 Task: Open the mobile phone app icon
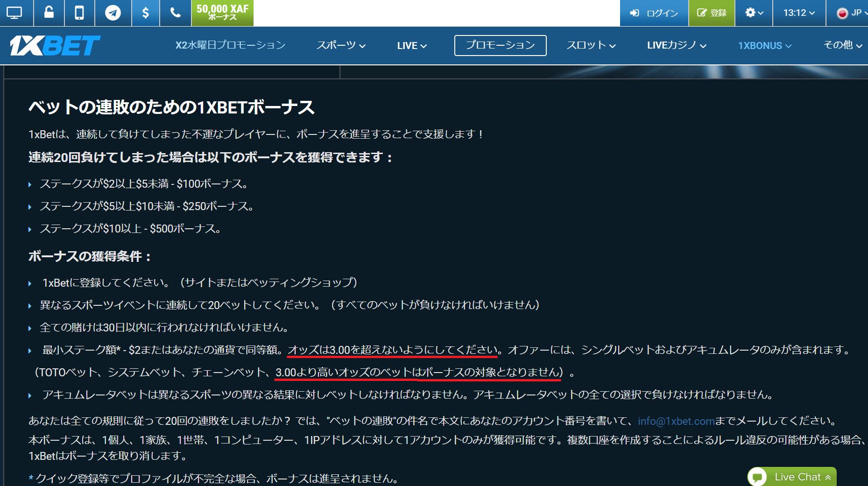pos(79,13)
